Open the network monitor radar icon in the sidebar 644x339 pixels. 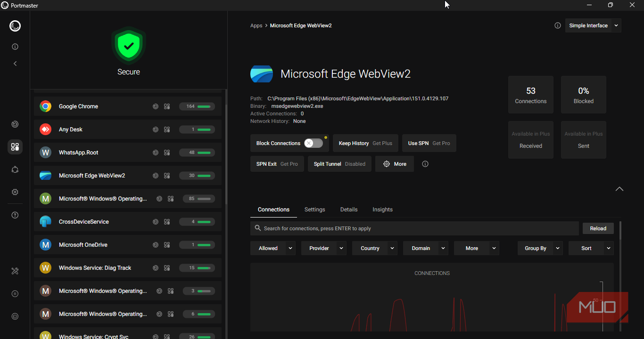[x=15, y=124]
